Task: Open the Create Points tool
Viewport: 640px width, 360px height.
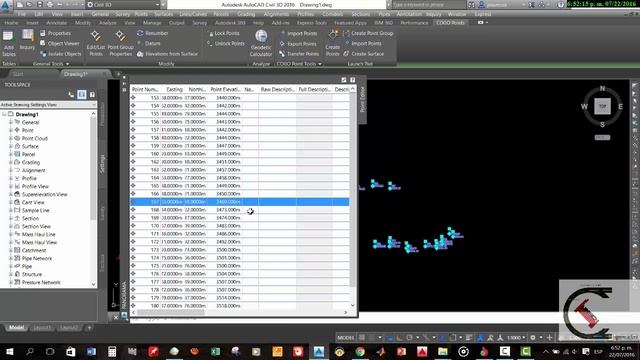Action: 333,43
